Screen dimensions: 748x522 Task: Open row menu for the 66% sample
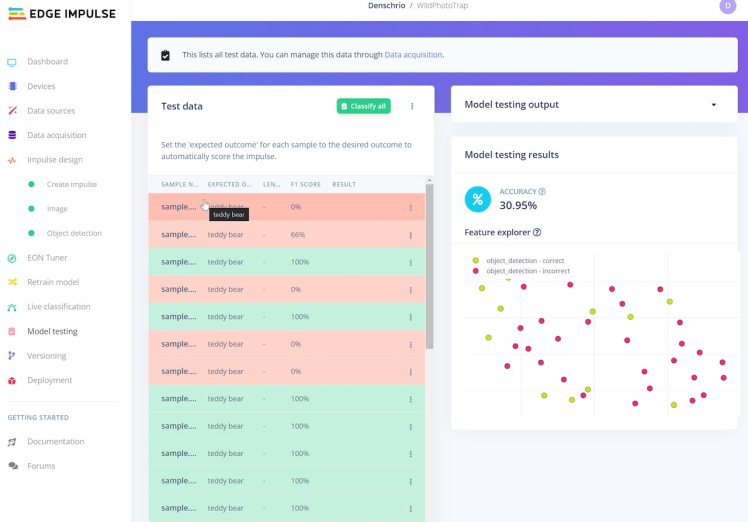point(411,235)
